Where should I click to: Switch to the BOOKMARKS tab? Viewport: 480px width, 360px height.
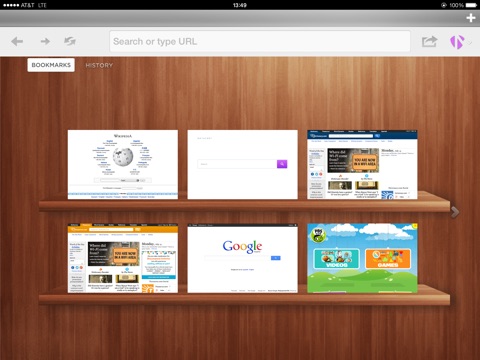[x=51, y=65]
